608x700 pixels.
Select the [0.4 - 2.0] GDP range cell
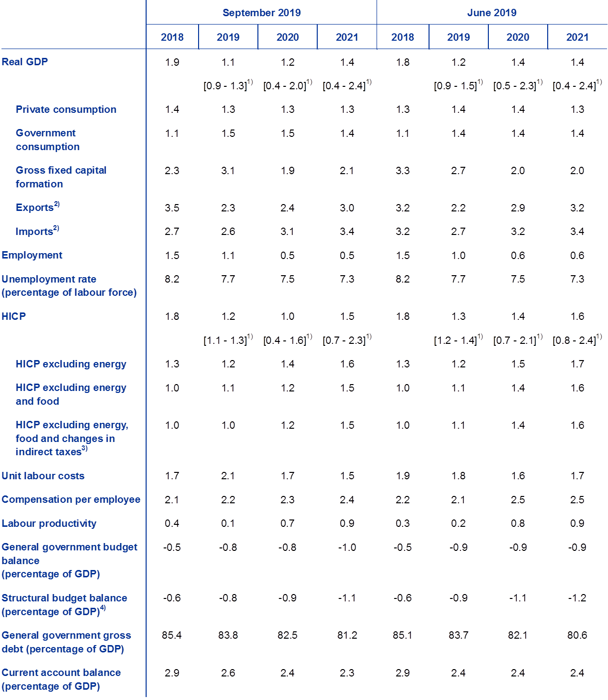pyautogui.click(x=287, y=85)
